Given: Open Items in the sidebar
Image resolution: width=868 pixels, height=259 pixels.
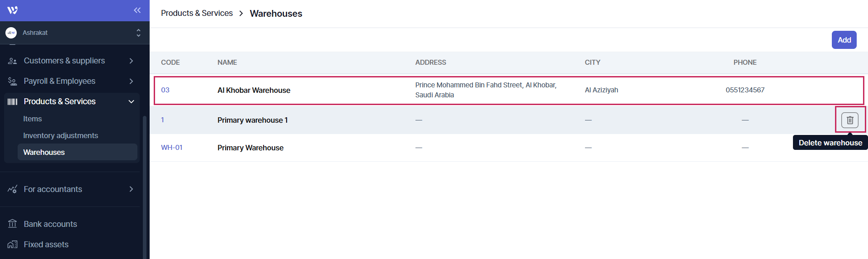Looking at the screenshot, I should tap(33, 119).
